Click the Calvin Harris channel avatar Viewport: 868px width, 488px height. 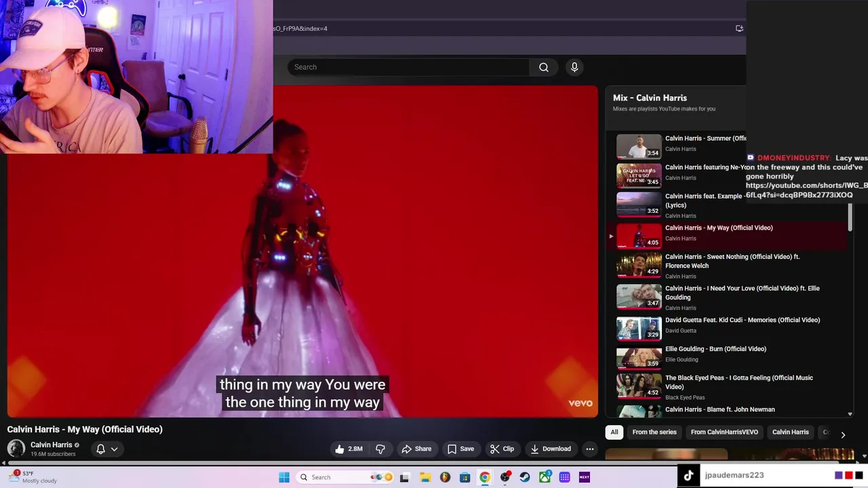[x=16, y=449]
